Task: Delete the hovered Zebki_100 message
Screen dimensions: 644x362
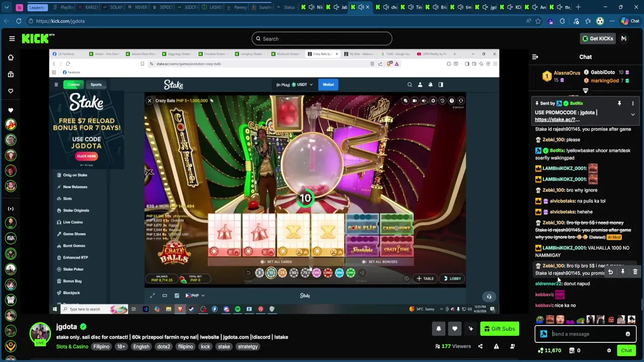Action: [x=635, y=272]
